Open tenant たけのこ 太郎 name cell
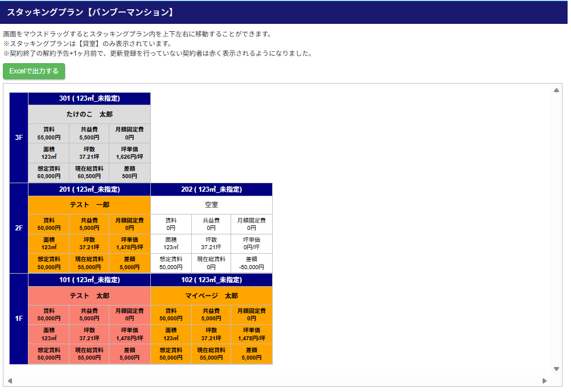The height and width of the screenshot is (392, 571). pyautogui.click(x=89, y=114)
